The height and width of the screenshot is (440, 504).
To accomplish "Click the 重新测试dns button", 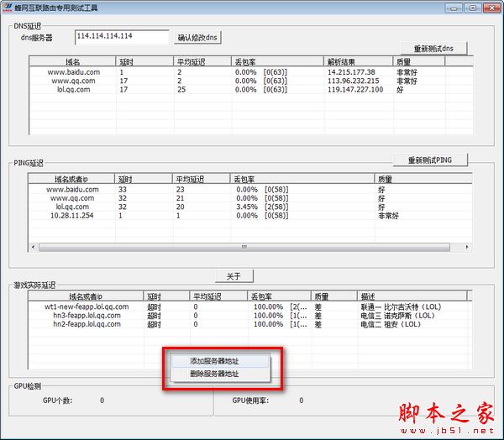I will coord(433,49).
